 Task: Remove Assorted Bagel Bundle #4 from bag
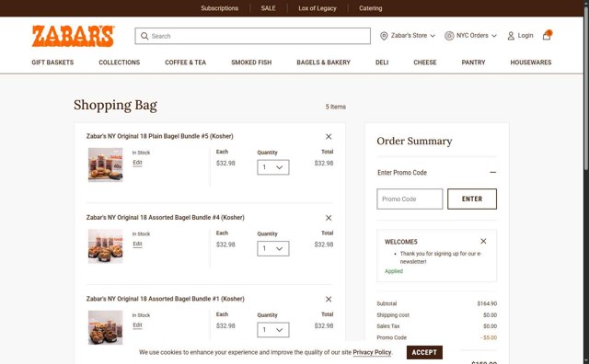[x=329, y=218]
